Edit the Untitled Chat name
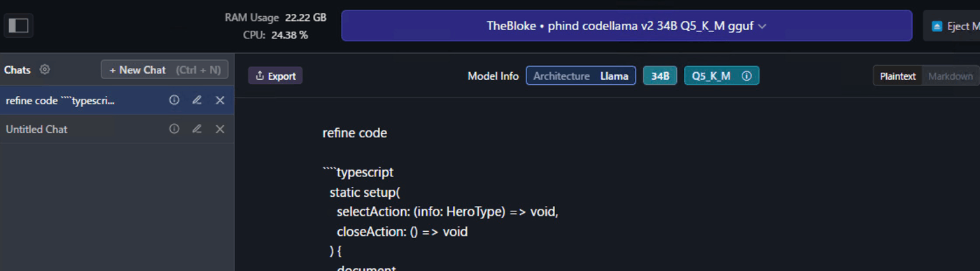 pyautogui.click(x=197, y=129)
